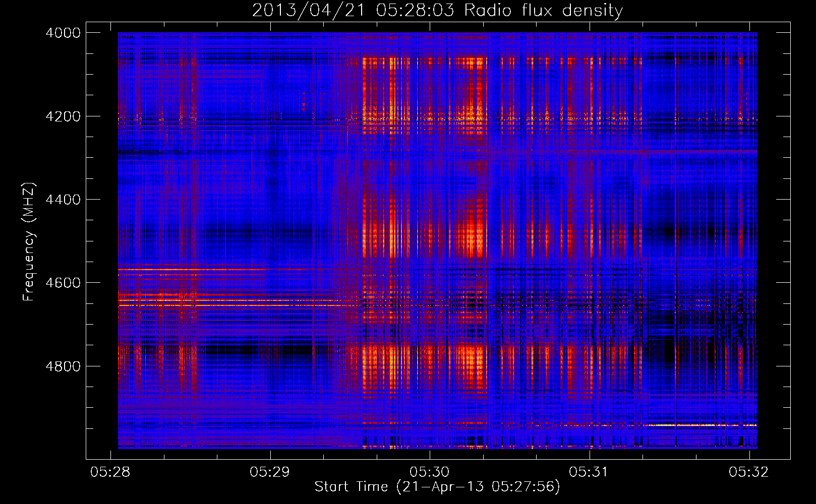Click the 4600 frequency axis label
This screenshot has width=816, height=504.
[63, 283]
